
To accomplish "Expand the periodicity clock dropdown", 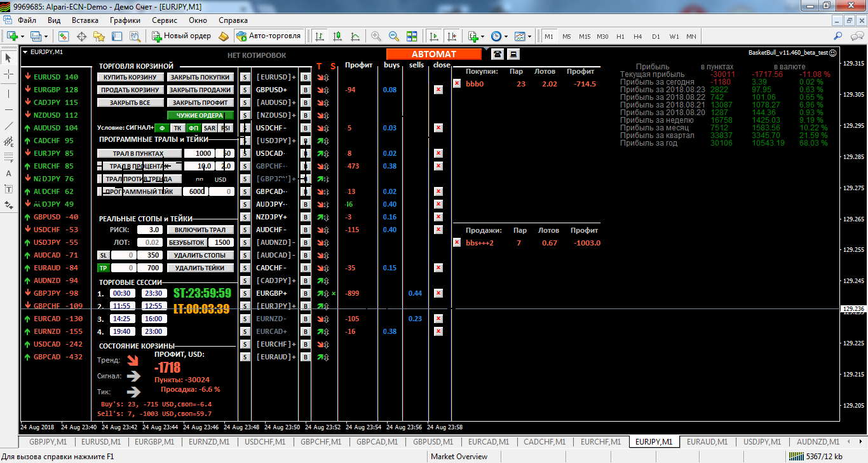I will click(505, 36).
